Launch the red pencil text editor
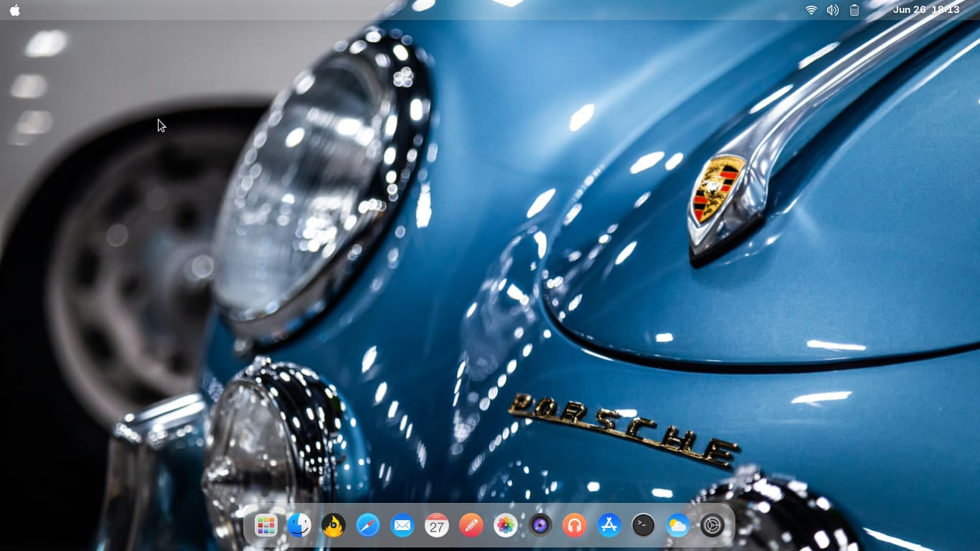The width and height of the screenshot is (980, 551). click(471, 526)
